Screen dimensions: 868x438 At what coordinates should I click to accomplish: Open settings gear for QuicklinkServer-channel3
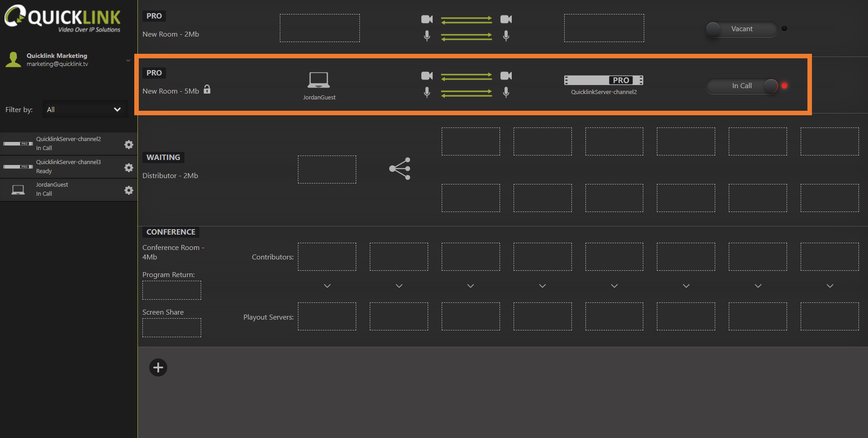129,167
